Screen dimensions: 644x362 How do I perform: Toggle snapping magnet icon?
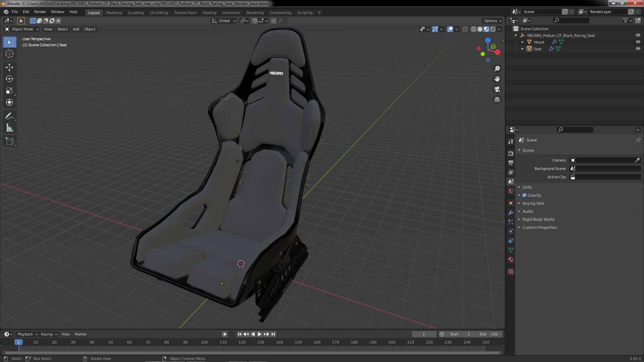click(x=255, y=21)
